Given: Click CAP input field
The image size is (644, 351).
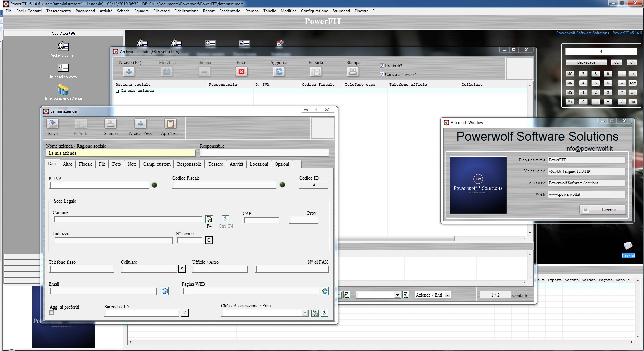Looking at the screenshot, I should 261,220.
